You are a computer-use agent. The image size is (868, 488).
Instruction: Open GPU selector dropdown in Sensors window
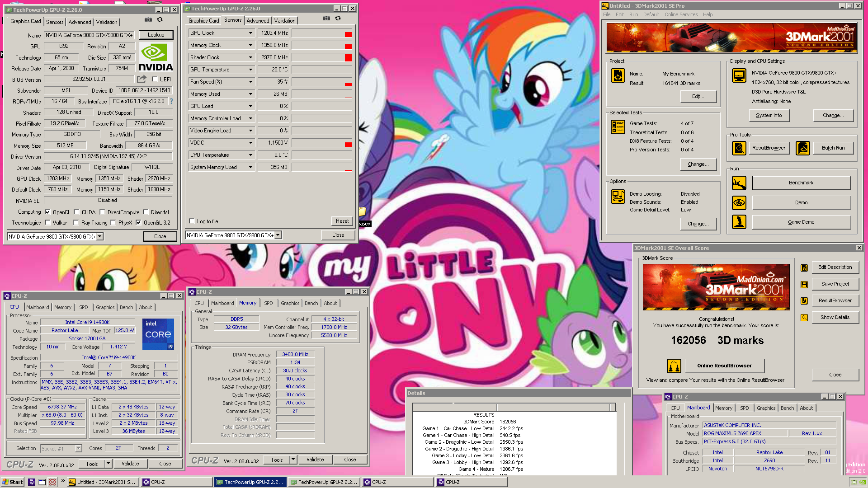point(278,235)
